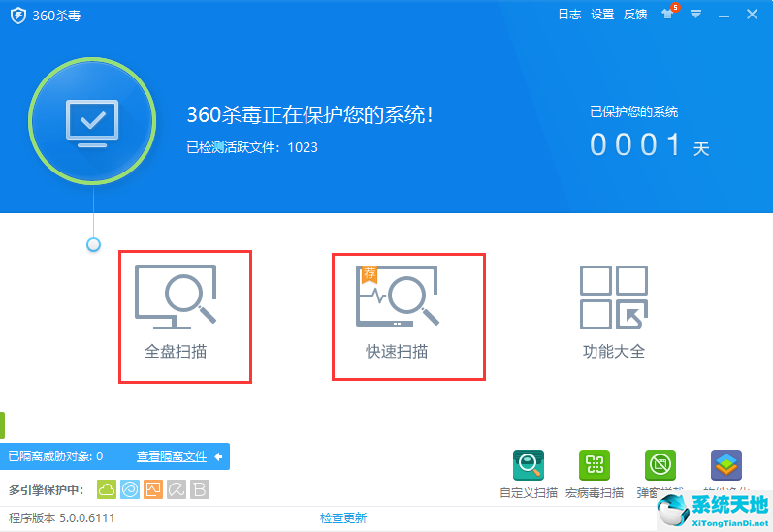773x532 pixels.
Task: Toggle the gray disabled engine icon
Action: pos(177,489)
